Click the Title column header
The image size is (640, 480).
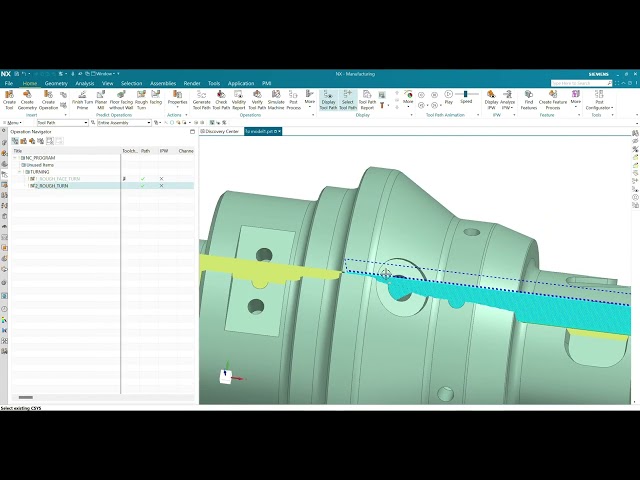click(x=18, y=151)
